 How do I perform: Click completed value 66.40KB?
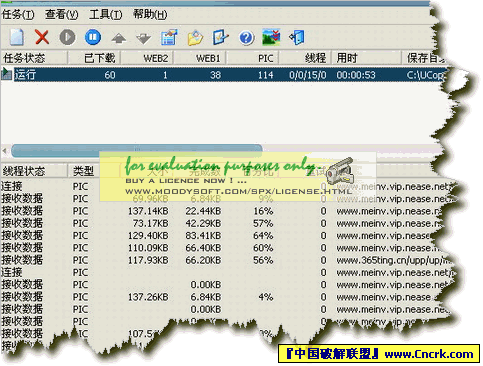point(203,248)
